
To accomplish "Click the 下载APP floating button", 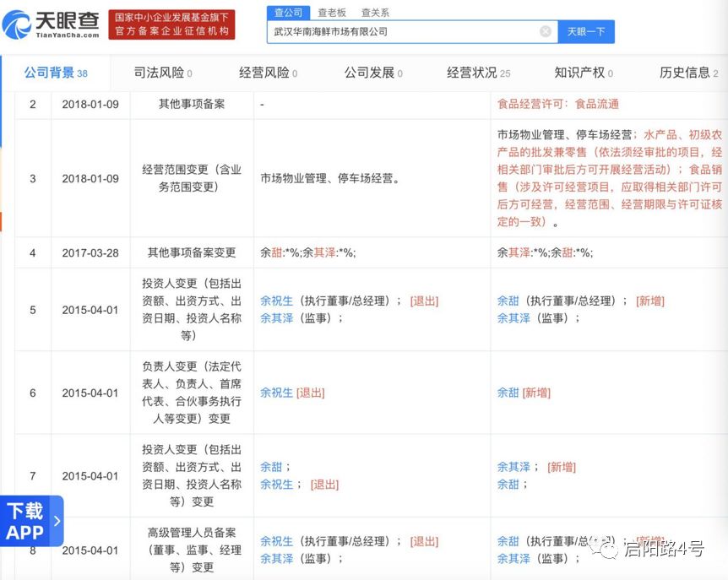I will pyautogui.click(x=31, y=521).
